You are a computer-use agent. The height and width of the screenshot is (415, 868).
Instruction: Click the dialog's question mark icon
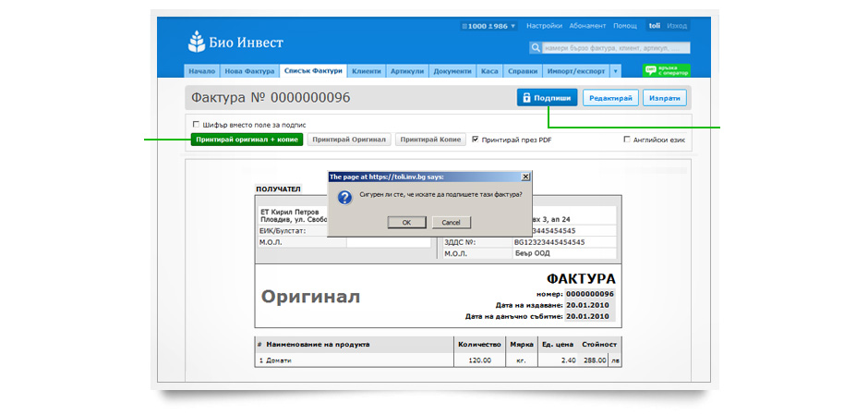pos(344,197)
